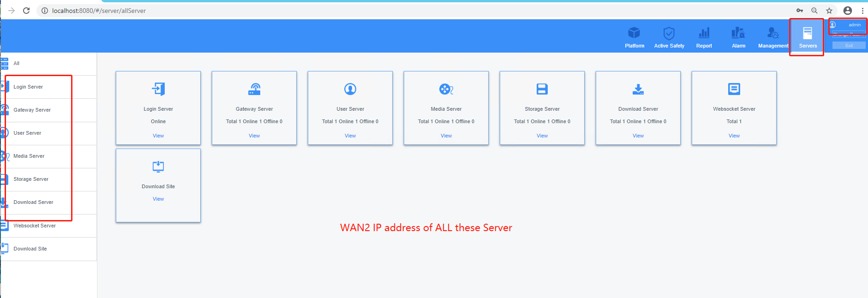Click View link on Storage Server card
This screenshot has height=298, width=868.
click(542, 136)
